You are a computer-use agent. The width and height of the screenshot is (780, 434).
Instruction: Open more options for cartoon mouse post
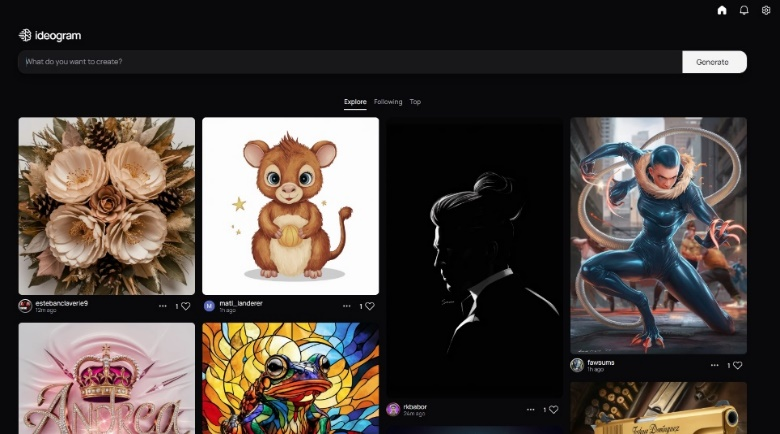[x=346, y=306]
